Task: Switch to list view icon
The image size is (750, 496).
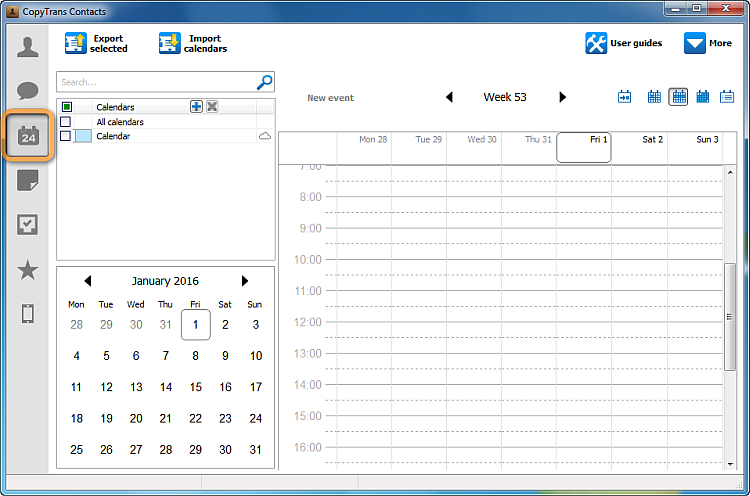Action: tap(727, 97)
